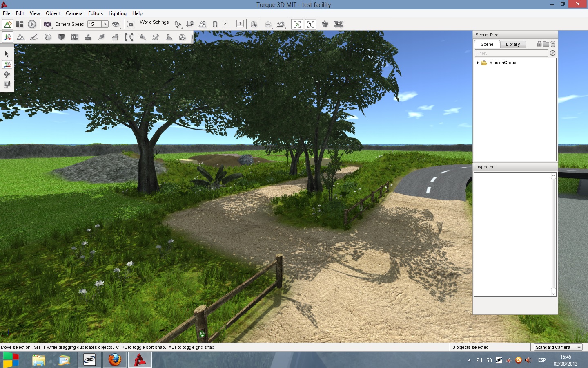The height and width of the screenshot is (368, 588).
Task: Toggle the object icons display button
Action: click(x=297, y=25)
